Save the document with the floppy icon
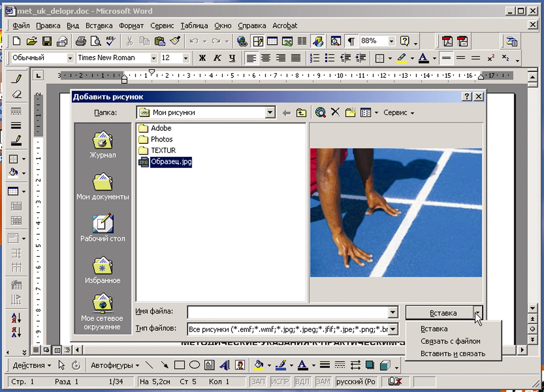The height and width of the screenshot is (392, 544). point(47,41)
